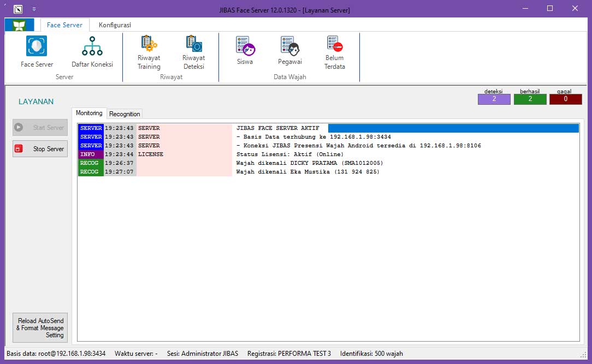
Task: Click the window resize grip in status bar
Action: pos(583,354)
